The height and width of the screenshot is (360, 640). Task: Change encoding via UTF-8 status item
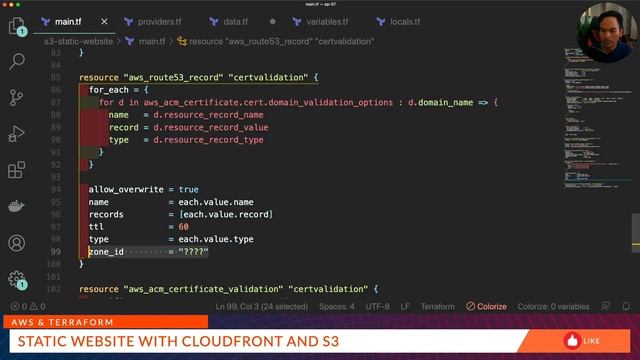[377, 306]
